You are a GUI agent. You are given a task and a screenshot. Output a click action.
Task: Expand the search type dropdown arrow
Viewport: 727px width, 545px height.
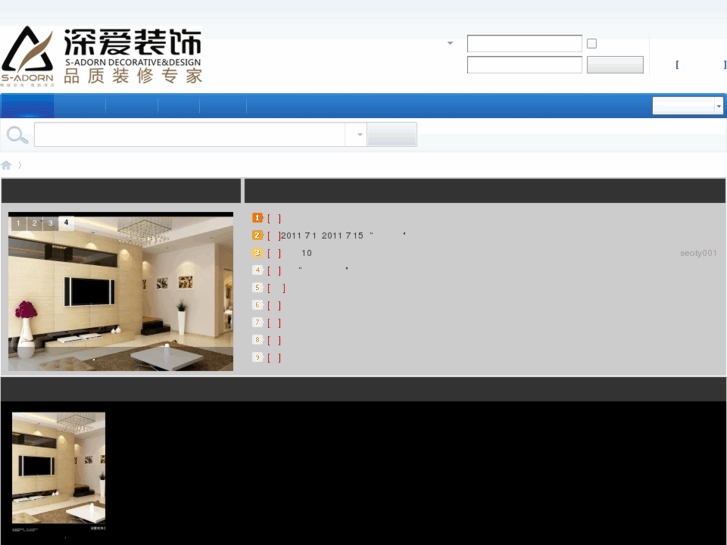tap(359, 135)
